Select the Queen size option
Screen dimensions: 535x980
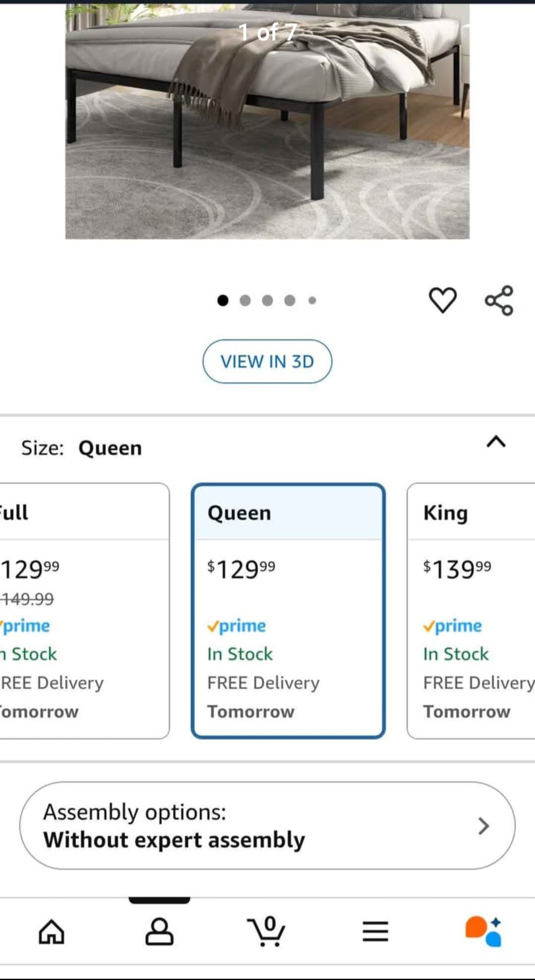288,611
